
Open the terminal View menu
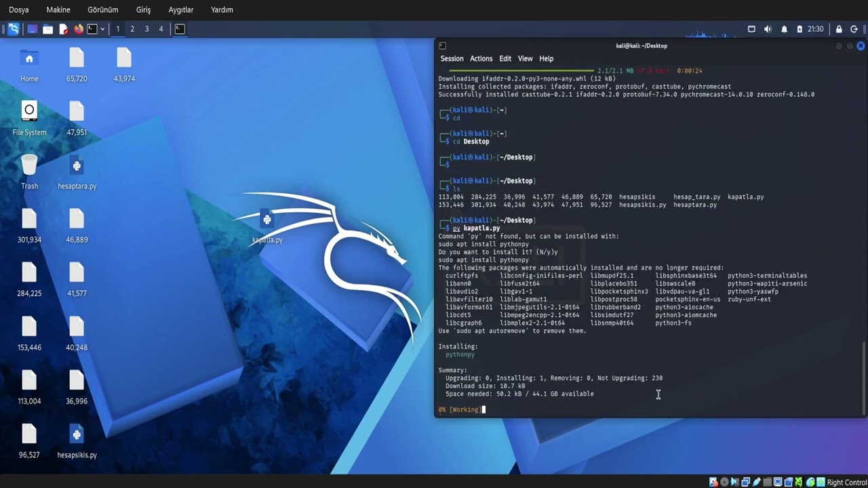[526, 58]
